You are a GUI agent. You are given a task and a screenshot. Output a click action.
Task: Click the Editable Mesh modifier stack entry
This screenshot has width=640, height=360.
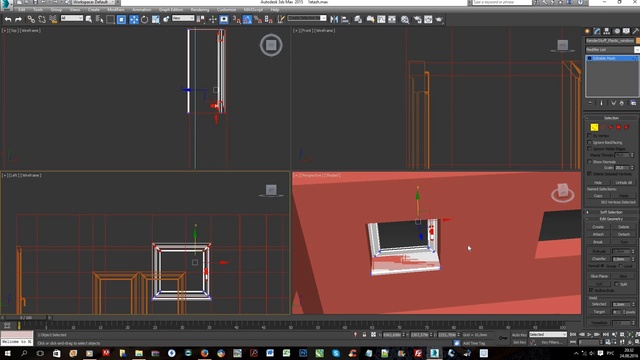(612, 58)
